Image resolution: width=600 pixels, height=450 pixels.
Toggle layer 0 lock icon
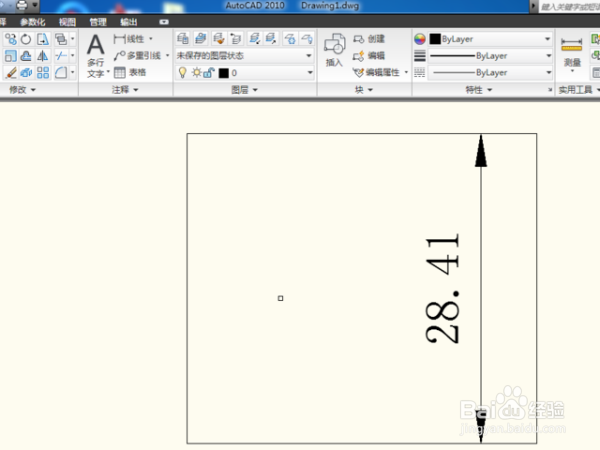click(209, 72)
